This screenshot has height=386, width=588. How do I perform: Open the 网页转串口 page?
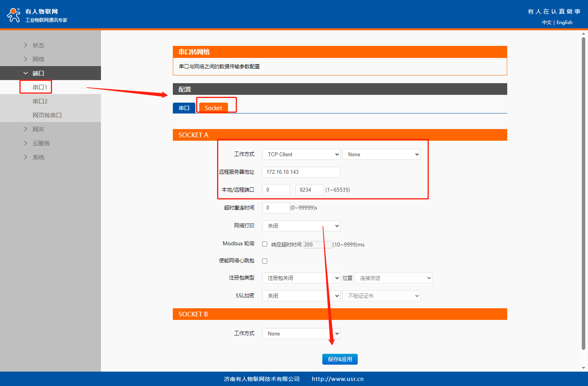pos(47,115)
